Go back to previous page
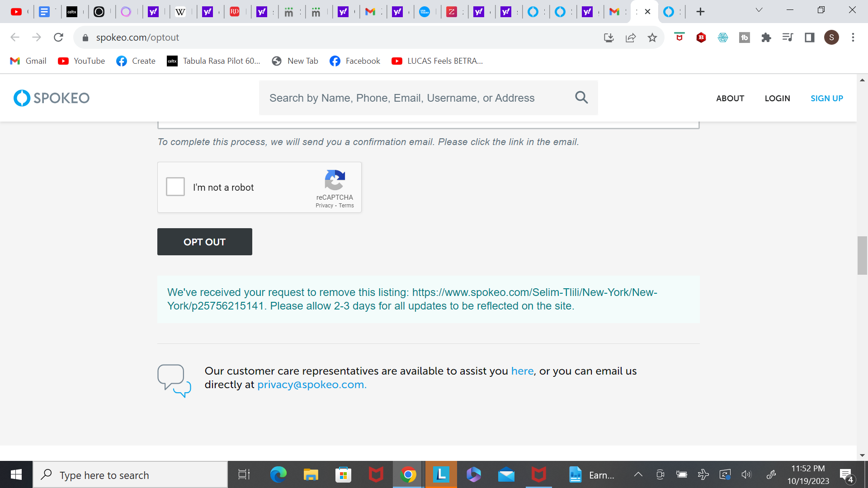The height and width of the screenshot is (488, 868). coord(15,38)
